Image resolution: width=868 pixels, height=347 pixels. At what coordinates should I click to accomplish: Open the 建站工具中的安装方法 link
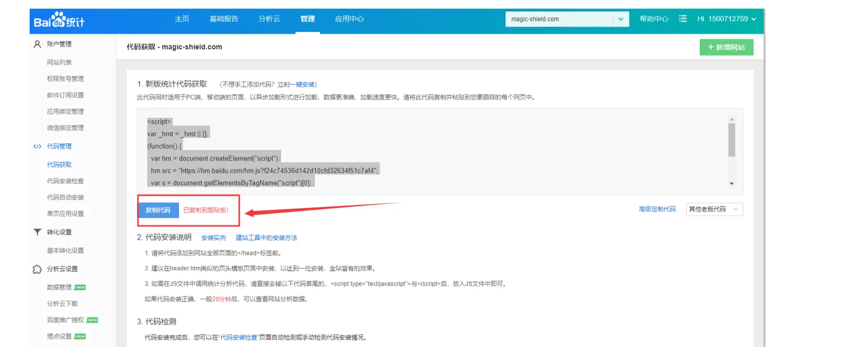click(266, 238)
